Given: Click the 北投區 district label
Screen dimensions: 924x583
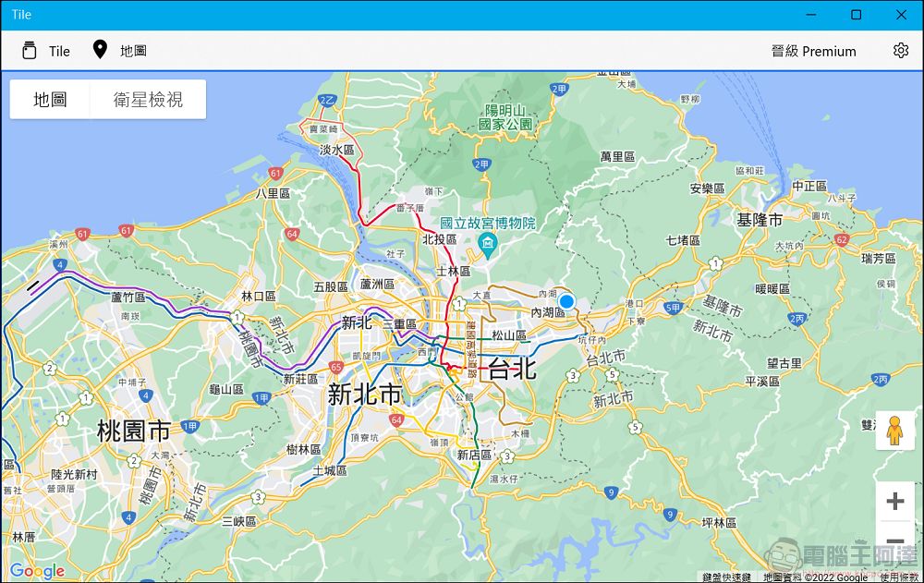Looking at the screenshot, I should pos(440,239).
